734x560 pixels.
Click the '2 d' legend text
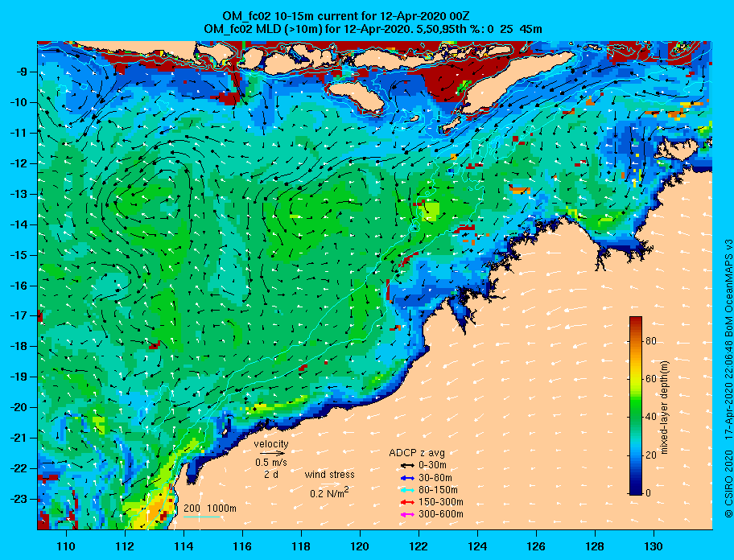(x=271, y=474)
